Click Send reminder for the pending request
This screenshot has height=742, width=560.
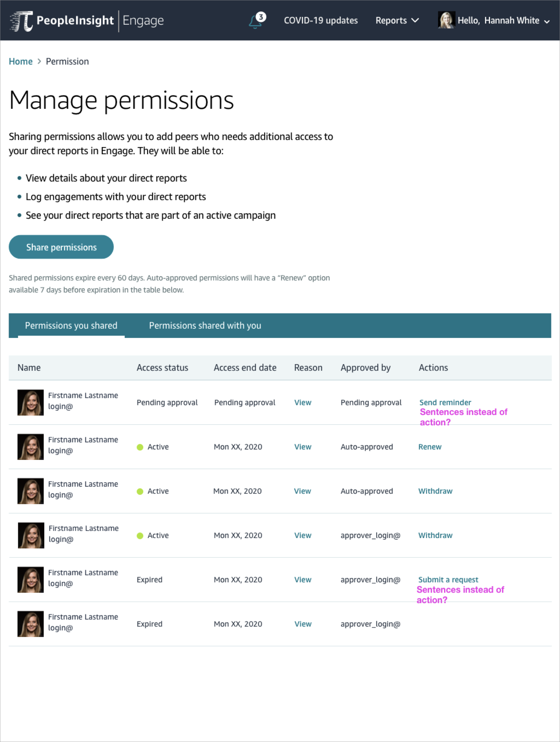coord(445,402)
